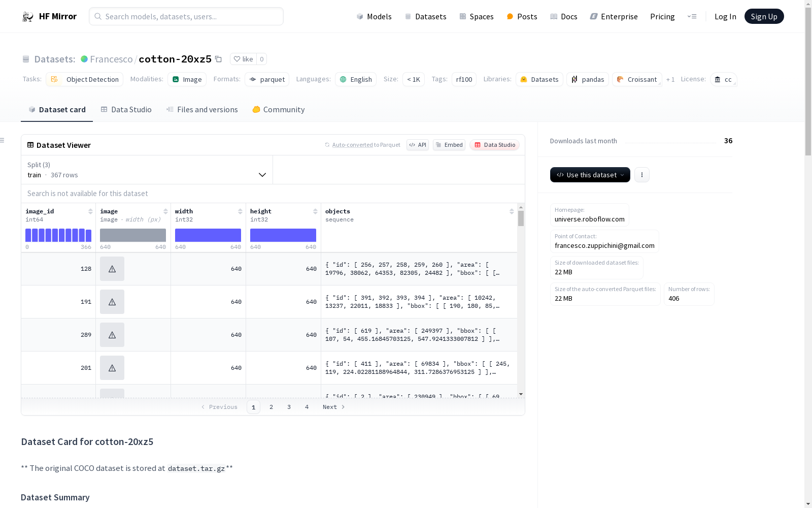
Task: Open the navigation more-options menu icon
Action: [x=692, y=16]
